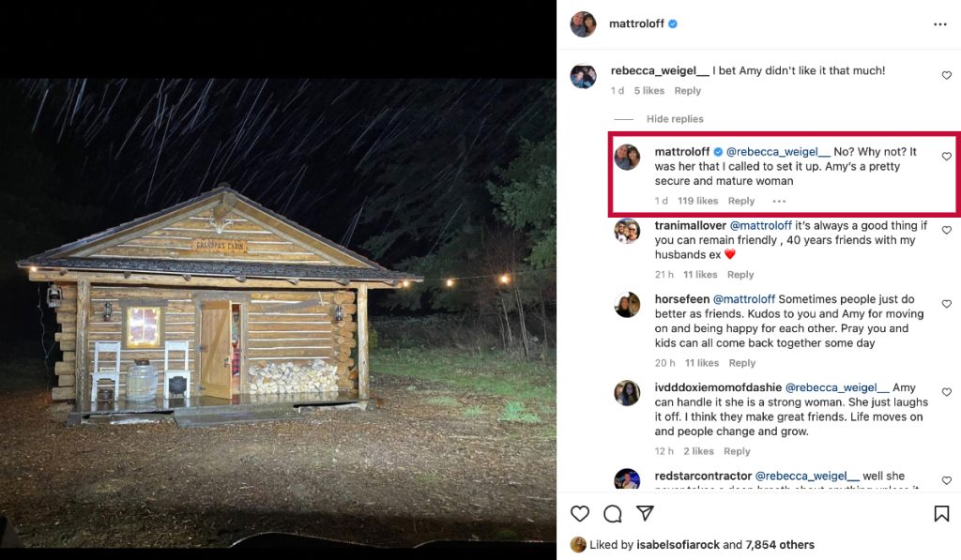Like the post with heart icon
This screenshot has width=961, height=560.
tap(580, 513)
